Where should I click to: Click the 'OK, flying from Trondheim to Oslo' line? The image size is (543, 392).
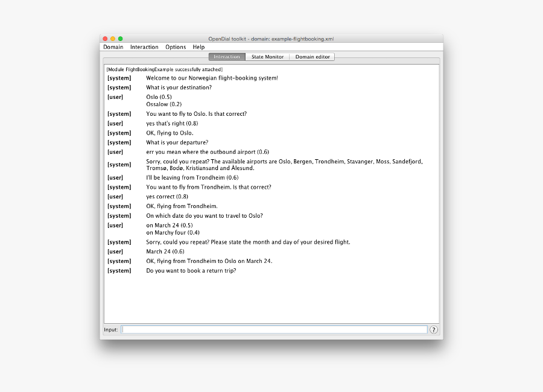pos(209,261)
